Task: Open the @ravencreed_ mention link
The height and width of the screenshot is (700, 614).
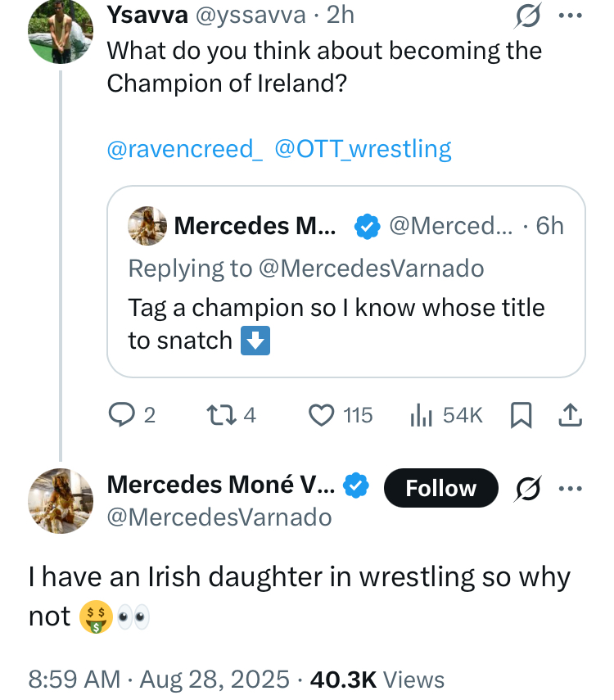Action: [x=185, y=149]
